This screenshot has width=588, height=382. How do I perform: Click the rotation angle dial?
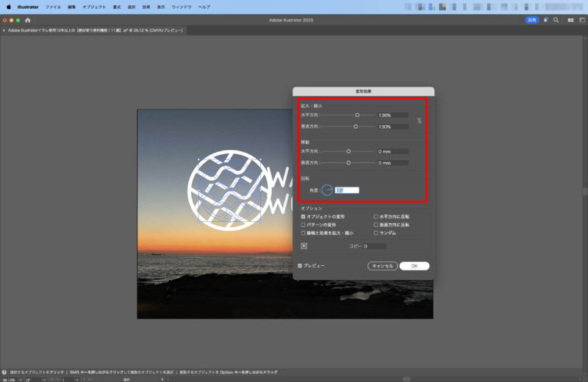[x=327, y=190]
